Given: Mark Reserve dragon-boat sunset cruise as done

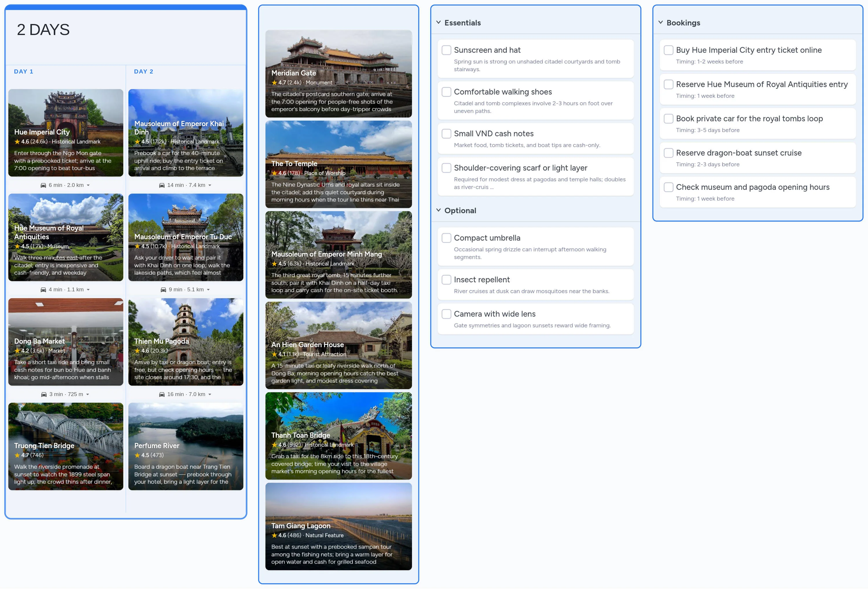Looking at the screenshot, I should tap(668, 153).
